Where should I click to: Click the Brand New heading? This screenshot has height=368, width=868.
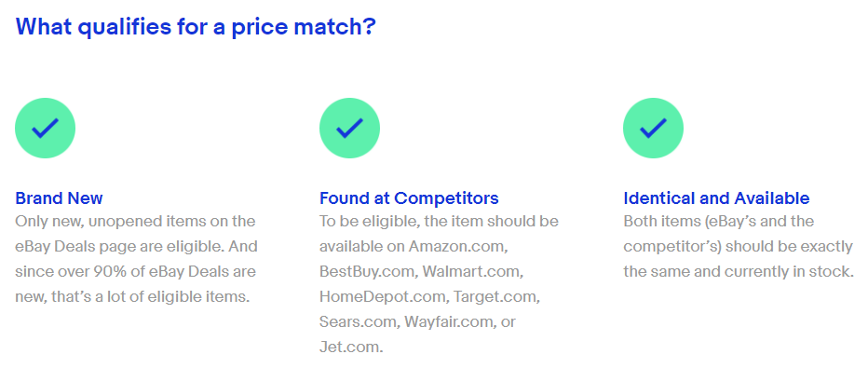pyautogui.click(x=59, y=198)
